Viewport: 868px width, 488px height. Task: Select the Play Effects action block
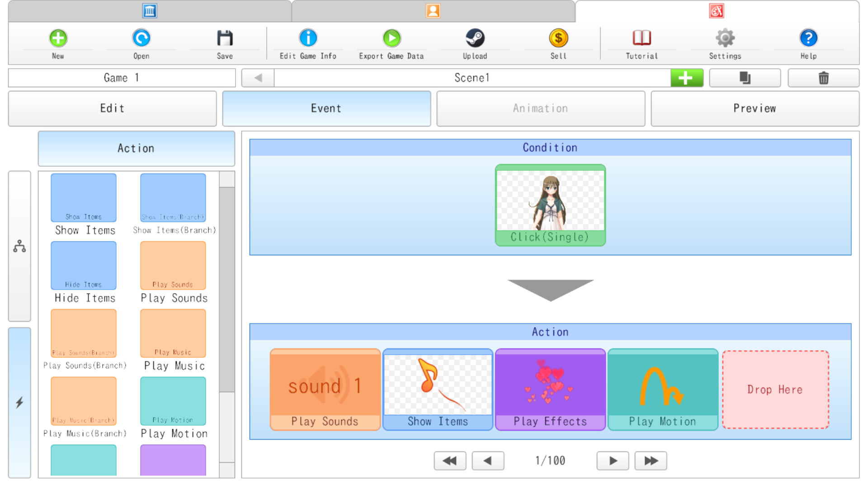tap(550, 389)
